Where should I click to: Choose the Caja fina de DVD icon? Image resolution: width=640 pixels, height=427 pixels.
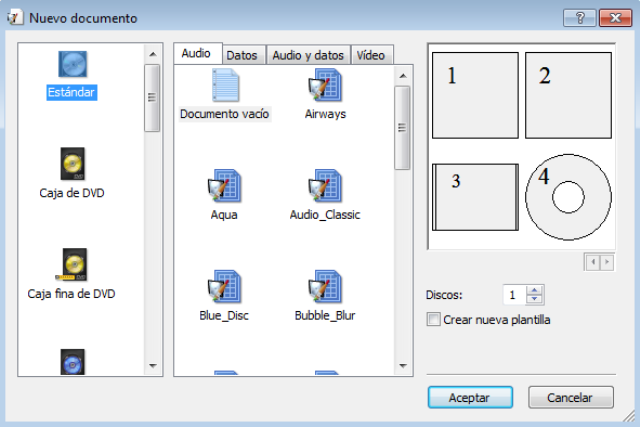[71, 265]
